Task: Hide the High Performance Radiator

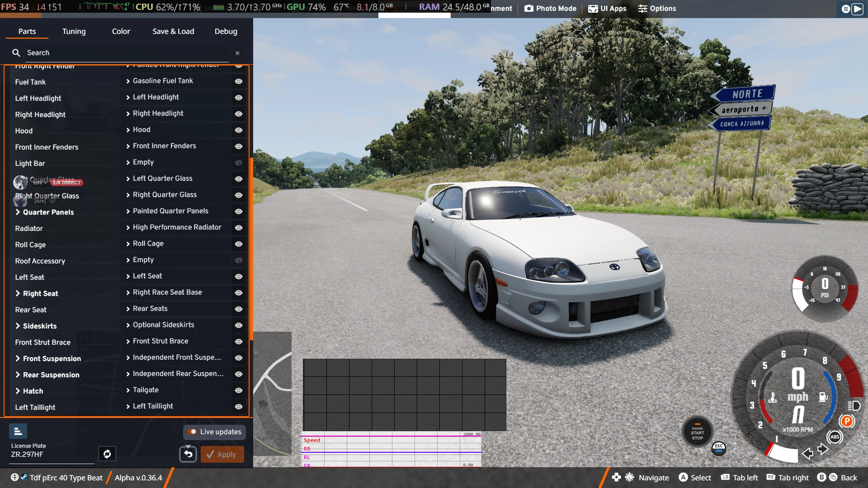Action: [239, 228]
